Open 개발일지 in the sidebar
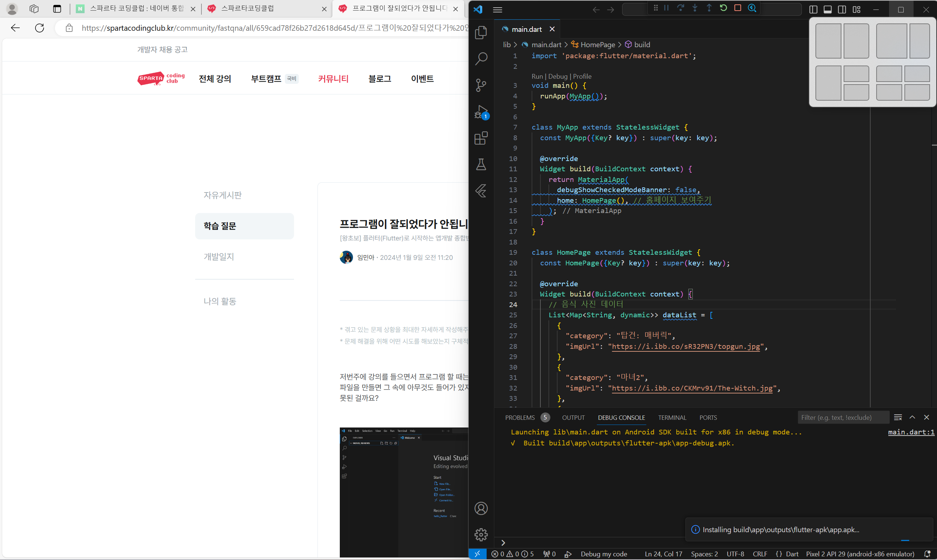 click(x=219, y=257)
